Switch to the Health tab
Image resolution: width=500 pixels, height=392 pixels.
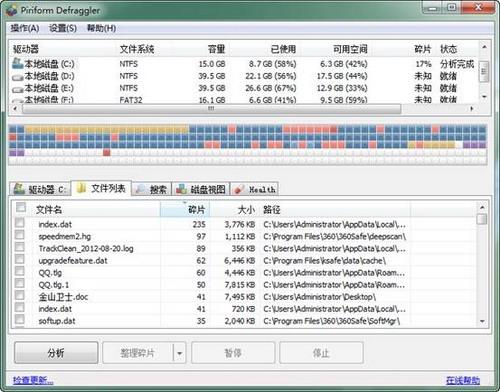pyautogui.click(x=255, y=189)
